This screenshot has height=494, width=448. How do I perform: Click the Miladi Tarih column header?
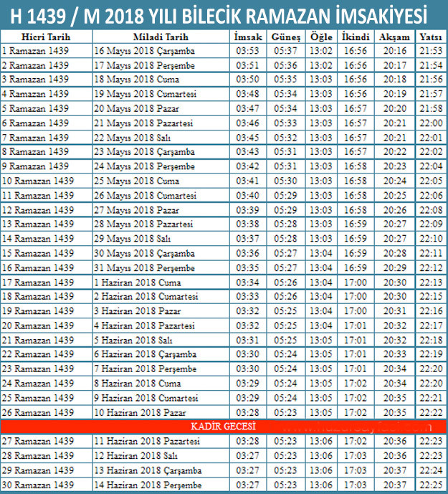(x=161, y=37)
